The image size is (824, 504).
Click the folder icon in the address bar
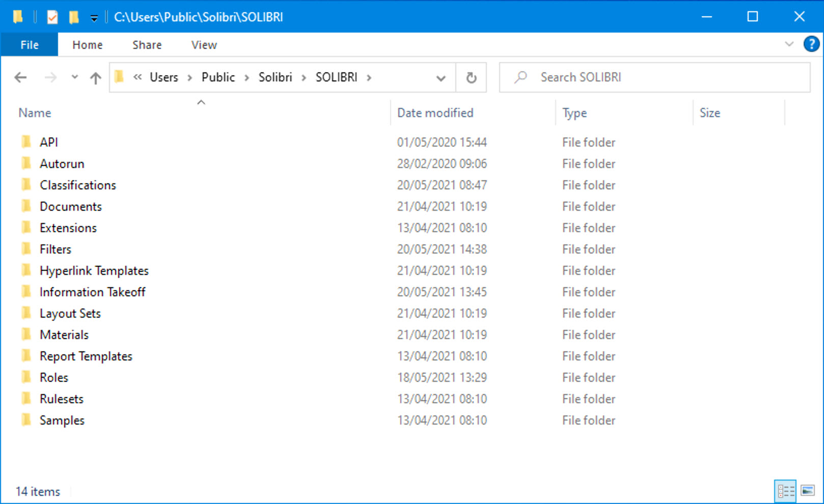click(x=119, y=77)
